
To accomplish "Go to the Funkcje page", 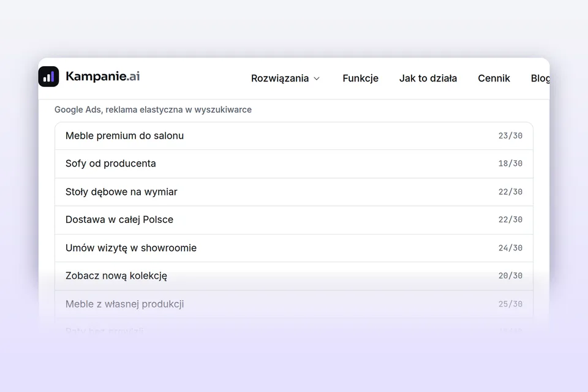I will 360,78.
